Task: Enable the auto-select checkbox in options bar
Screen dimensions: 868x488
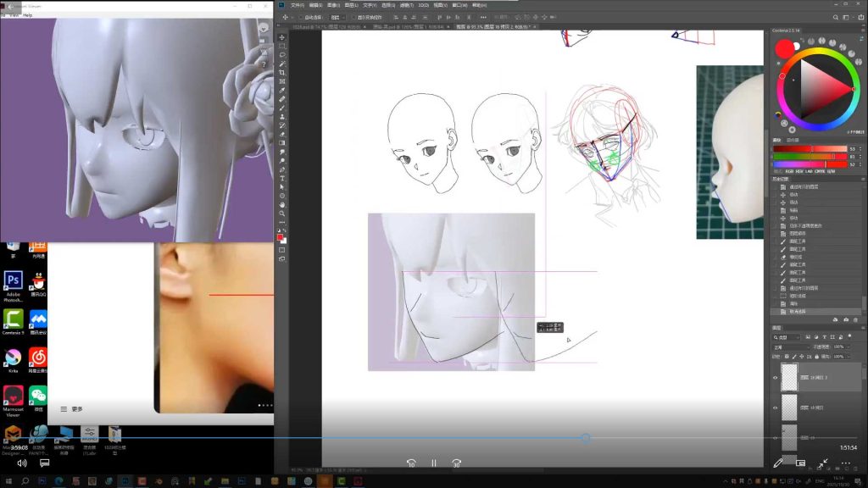Action: 301,17
